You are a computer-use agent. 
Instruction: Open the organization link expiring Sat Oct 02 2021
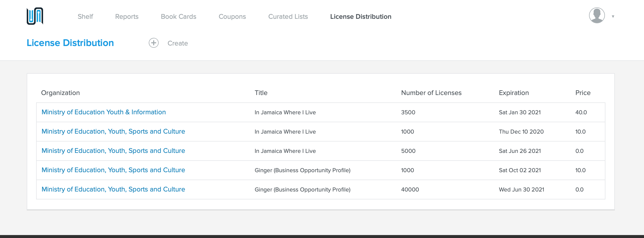[113, 170]
